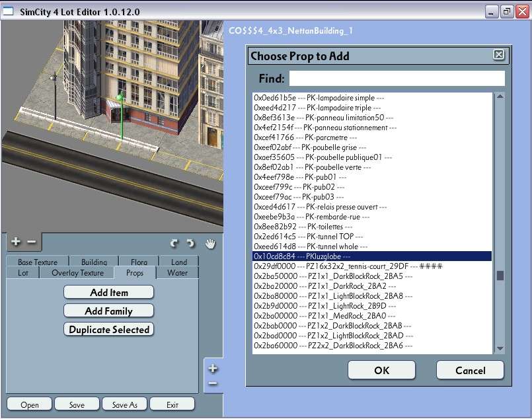Cancel the prop dialog
Screen dimensions: 532x419
(470, 370)
